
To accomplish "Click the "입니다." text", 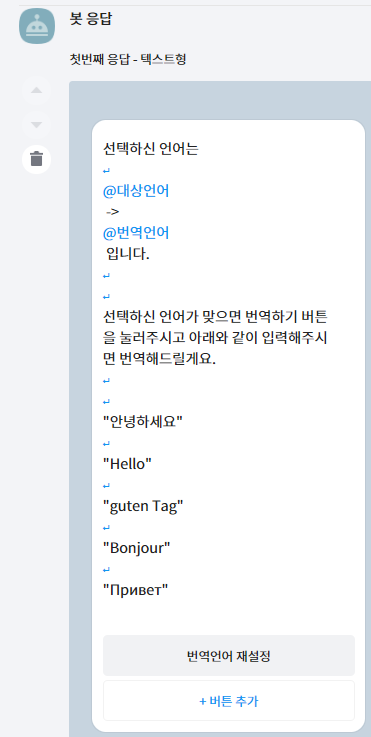I will tap(128, 255).
